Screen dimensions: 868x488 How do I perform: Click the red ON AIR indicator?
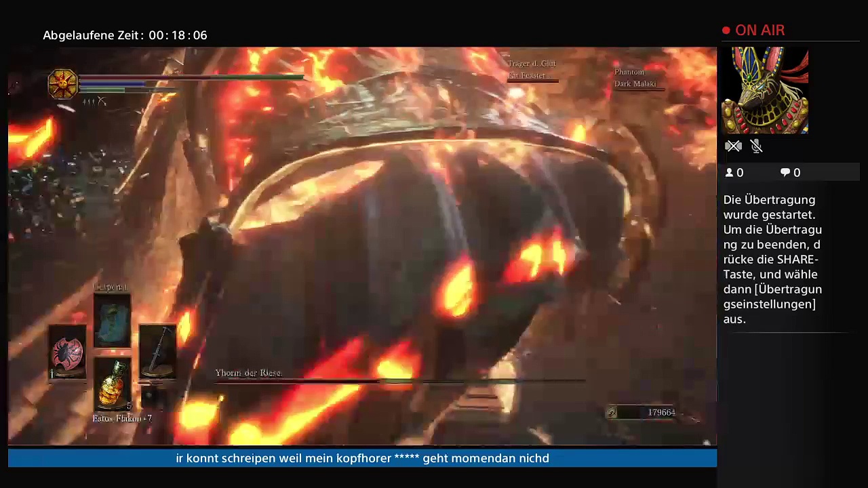(753, 30)
